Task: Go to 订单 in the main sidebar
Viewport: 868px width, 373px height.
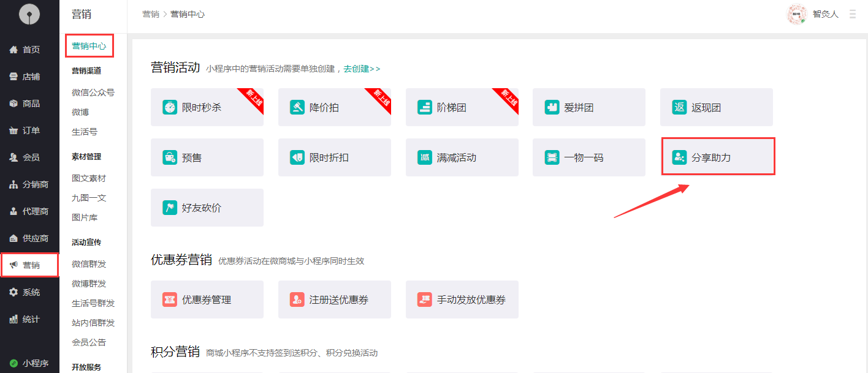Action: 31,130
